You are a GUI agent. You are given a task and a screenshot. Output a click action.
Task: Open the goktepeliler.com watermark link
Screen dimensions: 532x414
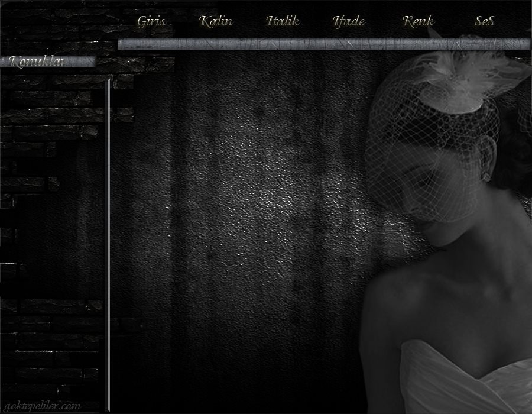(x=43, y=406)
